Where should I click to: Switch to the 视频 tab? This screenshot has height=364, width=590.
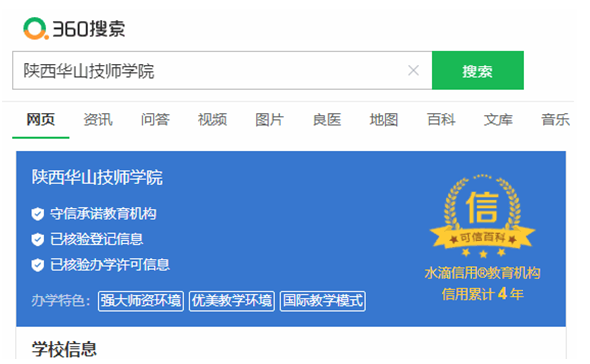tap(212, 120)
